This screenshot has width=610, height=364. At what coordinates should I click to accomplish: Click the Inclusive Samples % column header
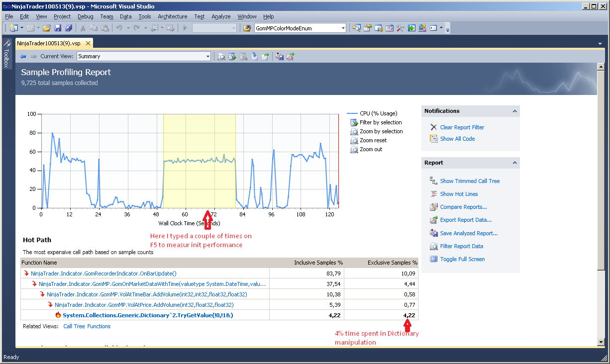306,263
